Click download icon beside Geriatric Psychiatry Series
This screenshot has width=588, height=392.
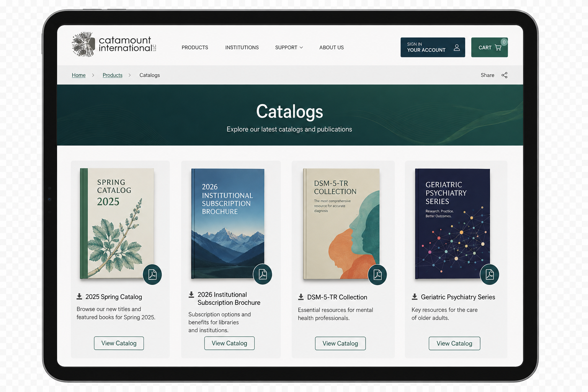pyautogui.click(x=415, y=297)
